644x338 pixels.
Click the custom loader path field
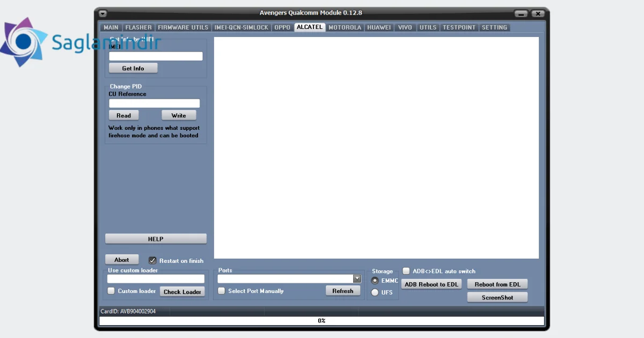(156, 279)
